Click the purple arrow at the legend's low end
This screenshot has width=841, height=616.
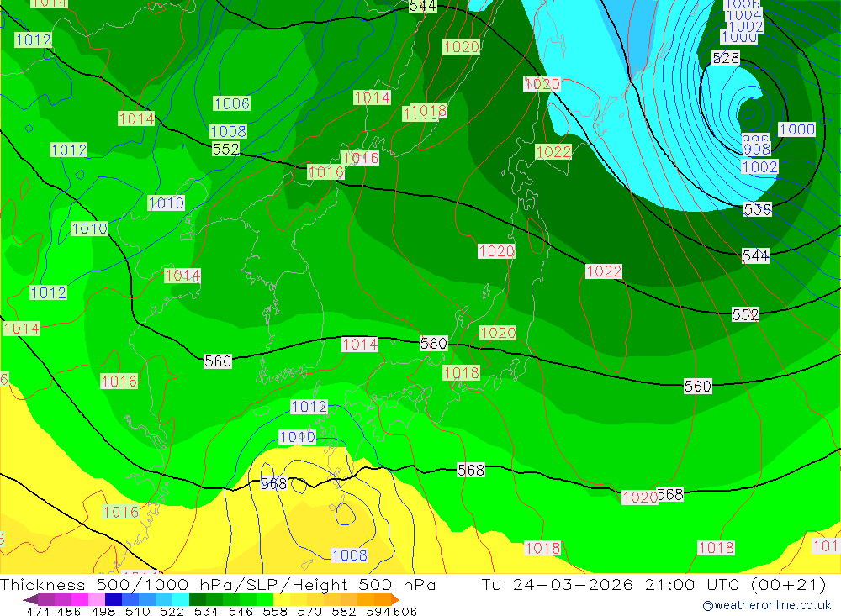point(30,599)
